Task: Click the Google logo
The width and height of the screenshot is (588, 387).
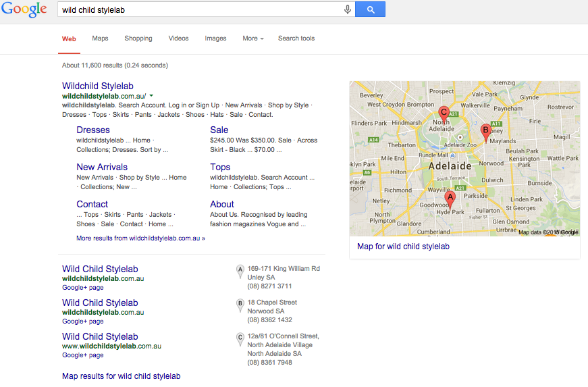Action: pyautogui.click(x=24, y=9)
